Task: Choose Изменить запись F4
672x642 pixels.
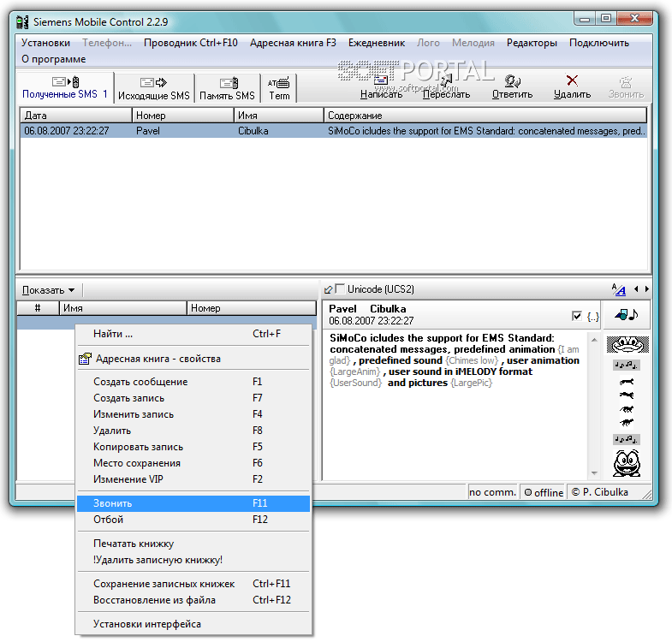Action: click(x=193, y=414)
